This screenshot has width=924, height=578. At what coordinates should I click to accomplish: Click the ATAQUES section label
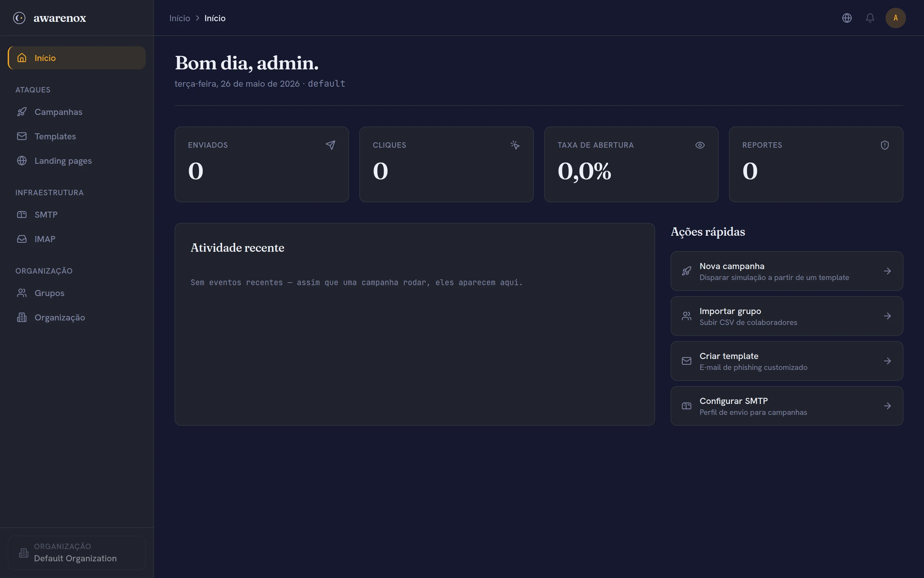(33, 90)
